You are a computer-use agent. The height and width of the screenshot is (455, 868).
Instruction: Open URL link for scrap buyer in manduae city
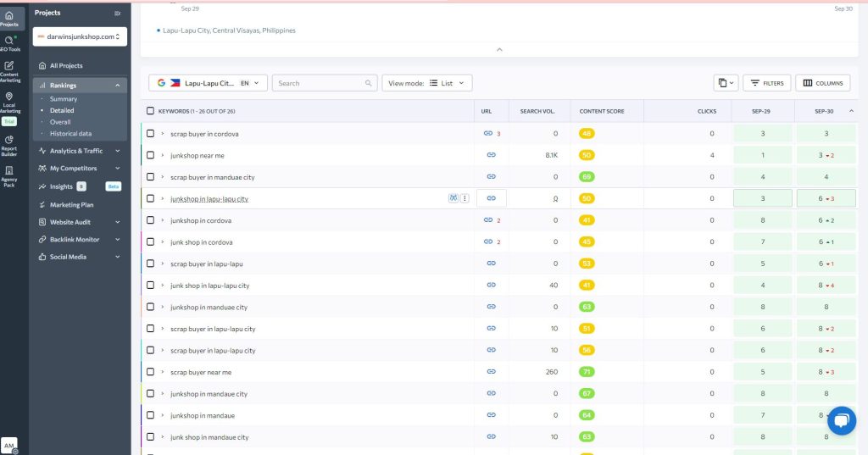[491, 176]
